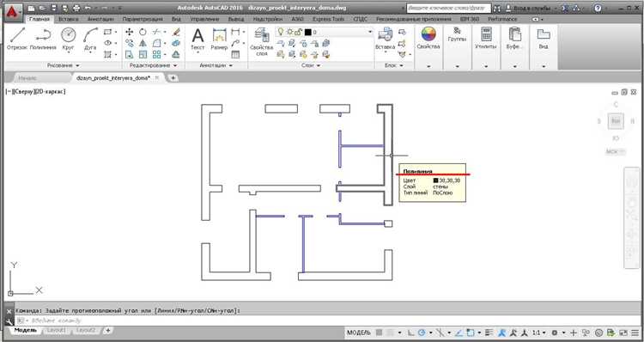Open the Утилиты calculator panel

pos(486,39)
